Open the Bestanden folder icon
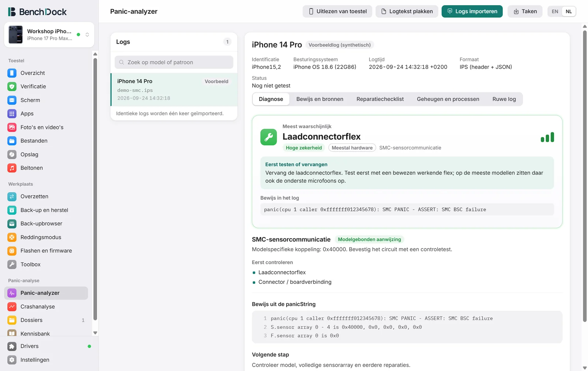 pyautogui.click(x=12, y=141)
